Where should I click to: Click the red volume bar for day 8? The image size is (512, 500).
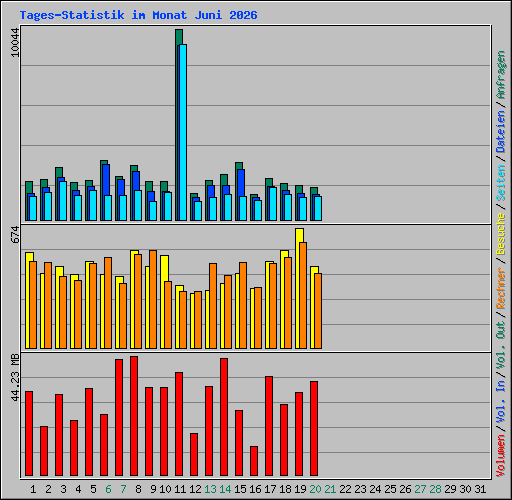pyautogui.click(x=134, y=416)
